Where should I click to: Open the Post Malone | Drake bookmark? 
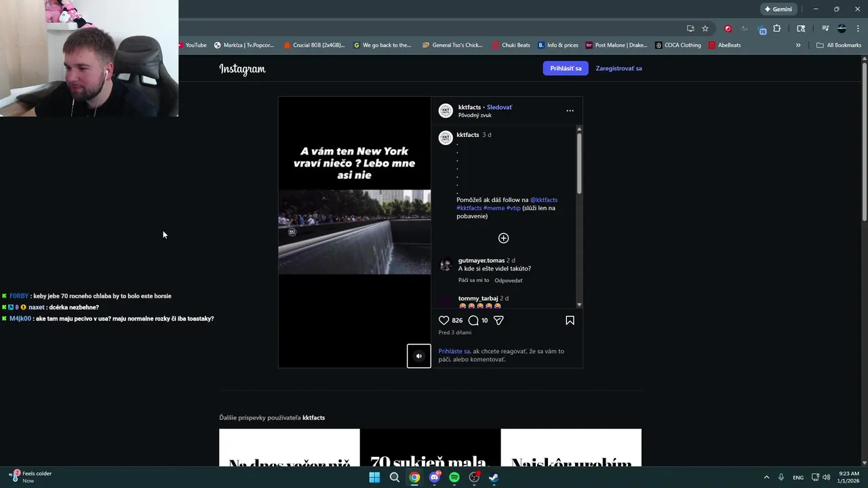click(x=616, y=45)
